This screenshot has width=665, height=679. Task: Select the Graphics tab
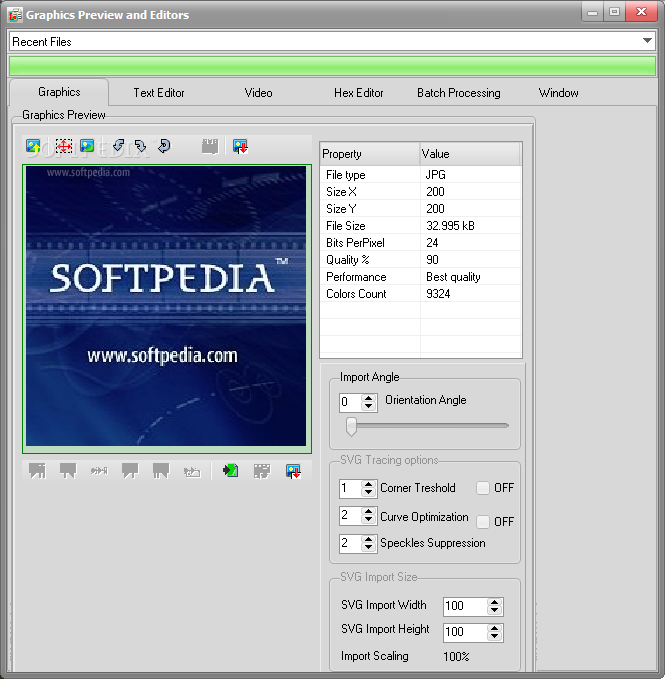(59, 92)
